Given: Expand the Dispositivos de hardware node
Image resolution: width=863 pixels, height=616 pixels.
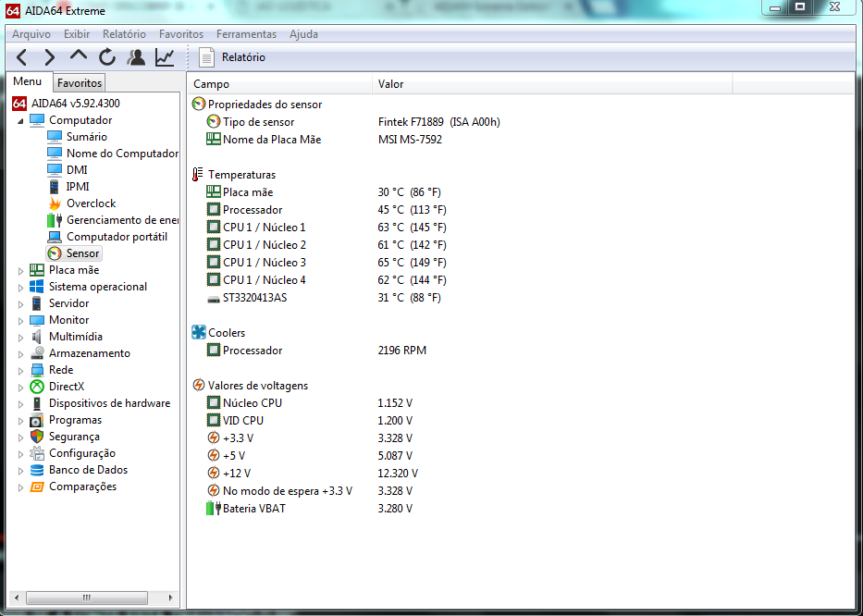Looking at the screenshot, I should point(20,404).
